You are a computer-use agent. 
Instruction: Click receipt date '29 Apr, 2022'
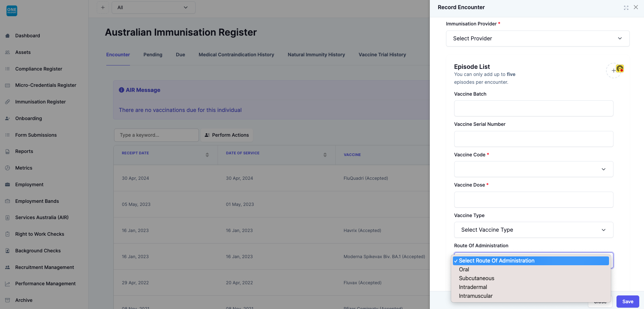pos(135,283)
